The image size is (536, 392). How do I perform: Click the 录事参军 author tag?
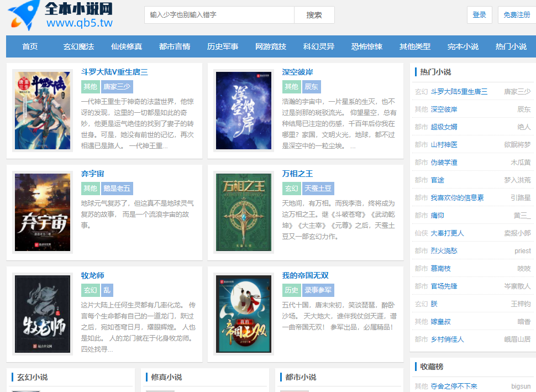point(318,290)
